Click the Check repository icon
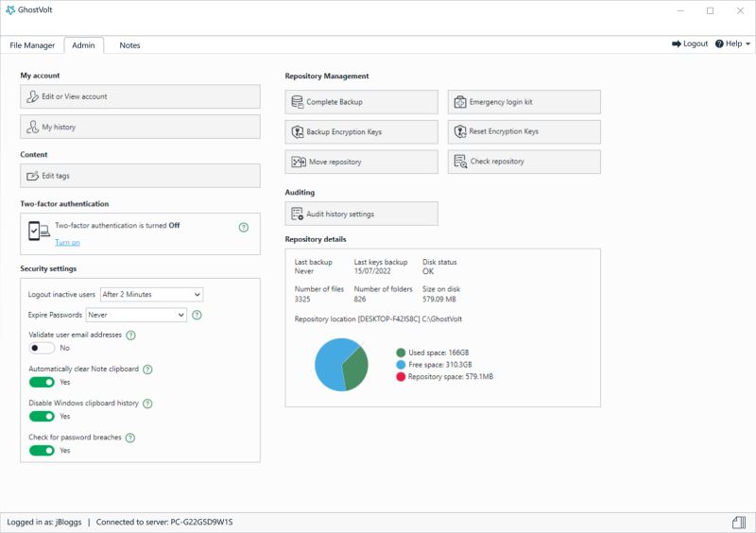756x533 pixels. (x=460, y=161)
